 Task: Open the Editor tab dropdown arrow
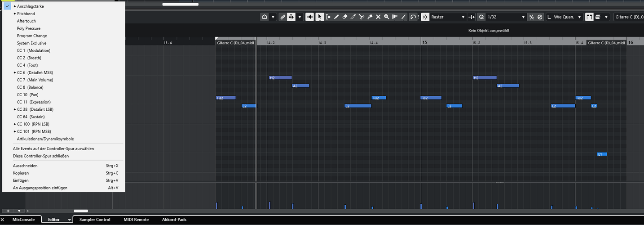pyautogui.click(x=69, y=220)
